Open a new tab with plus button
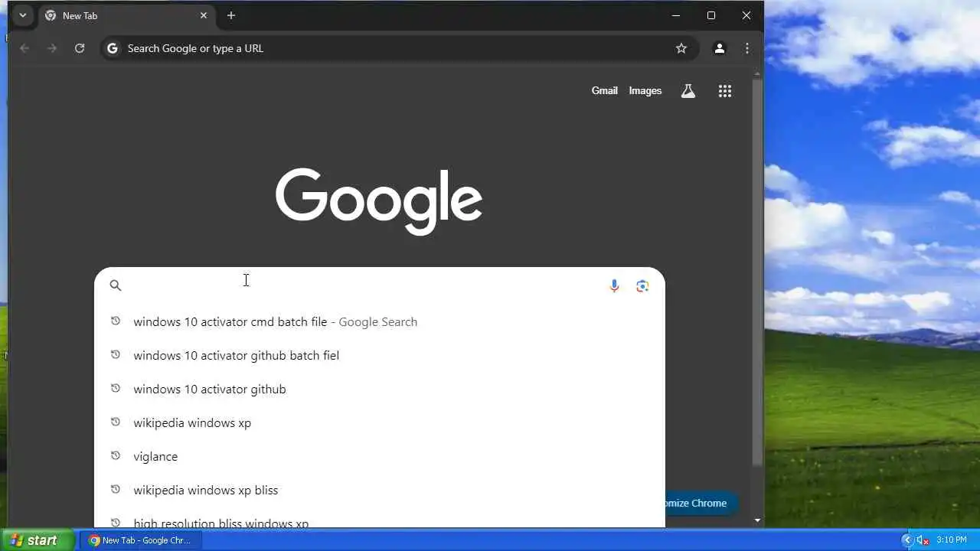Image resolution: width=980 pixels, height=551 pixels. click(x=231, y=15)
